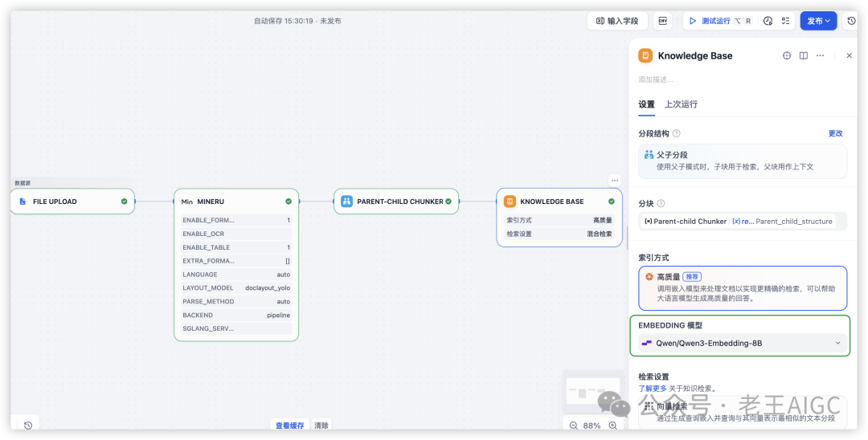Switch to the 设置 tab
Viewport: 868px width, 440px height.
click(646, 104)
